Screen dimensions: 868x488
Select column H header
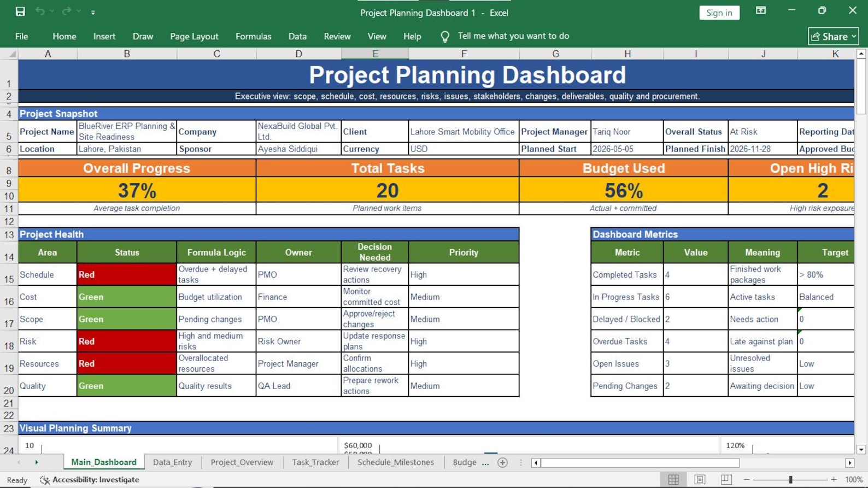[627, 54]
